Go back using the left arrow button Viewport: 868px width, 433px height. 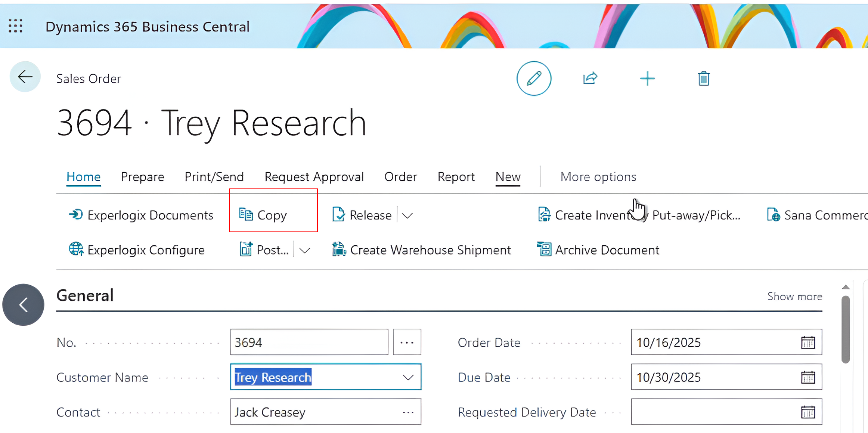(25, 77)
